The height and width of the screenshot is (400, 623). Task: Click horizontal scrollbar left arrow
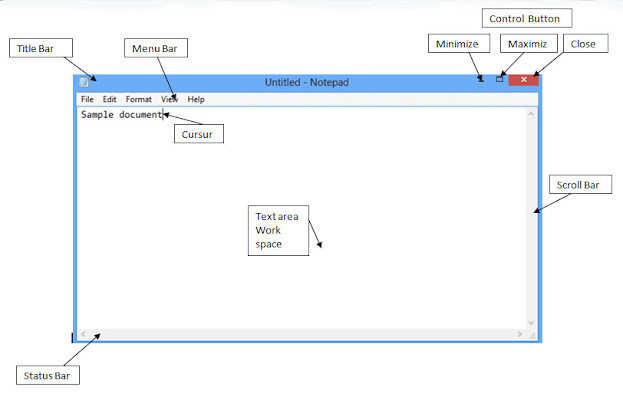pos(83,334)
